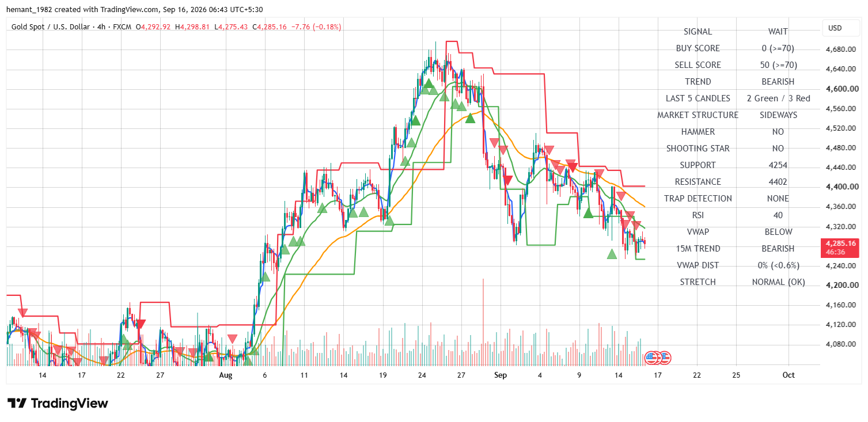Click the WAIT signal value

(778, 32)
